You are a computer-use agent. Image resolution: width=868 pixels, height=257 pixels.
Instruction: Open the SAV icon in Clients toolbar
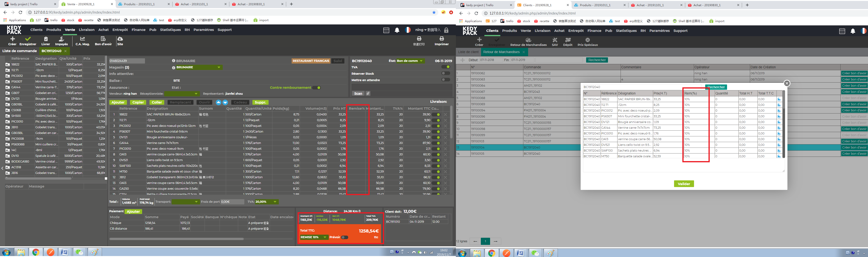pos(555,40)
